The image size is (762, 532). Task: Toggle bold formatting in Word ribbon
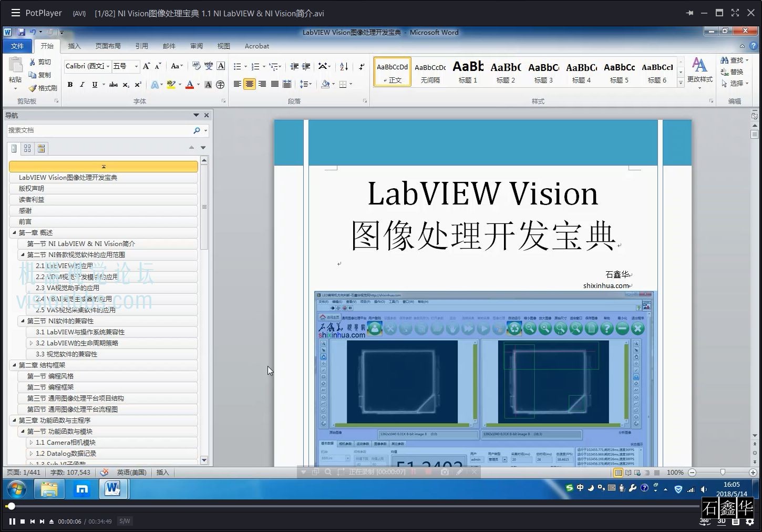coord(70,84)
